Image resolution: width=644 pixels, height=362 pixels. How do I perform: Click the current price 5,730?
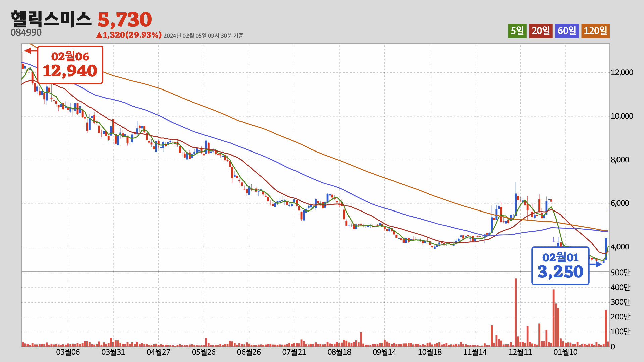click(125, 20)
